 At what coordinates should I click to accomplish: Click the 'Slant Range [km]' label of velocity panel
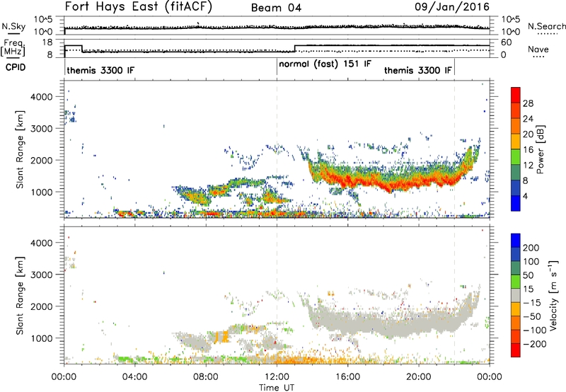point(20,295)
